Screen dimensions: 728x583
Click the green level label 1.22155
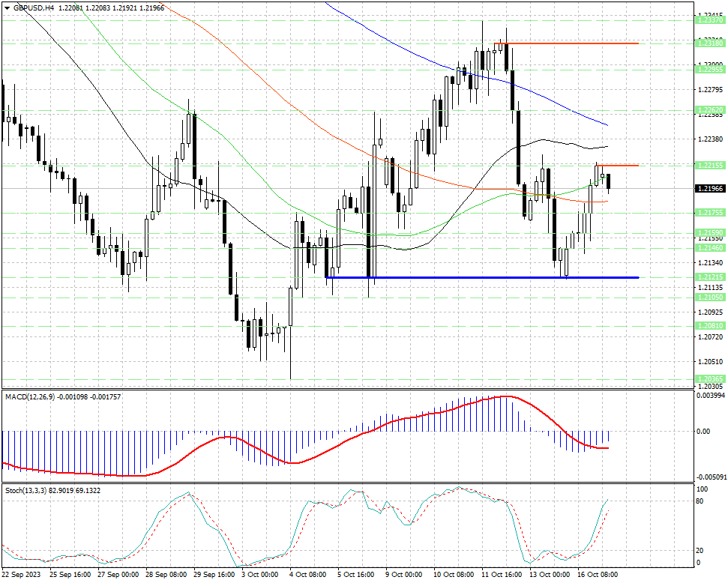click(710, 166)
